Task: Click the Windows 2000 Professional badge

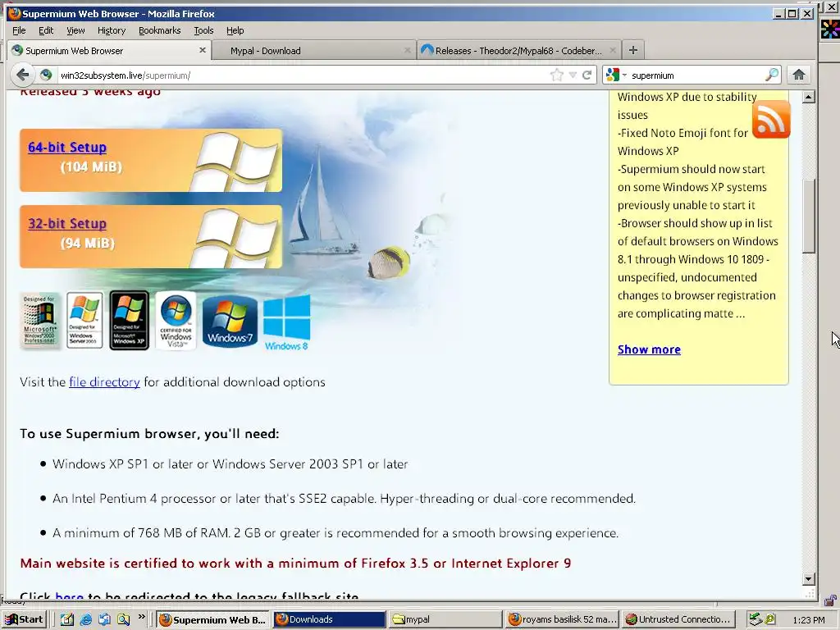Action: (39, 321)
